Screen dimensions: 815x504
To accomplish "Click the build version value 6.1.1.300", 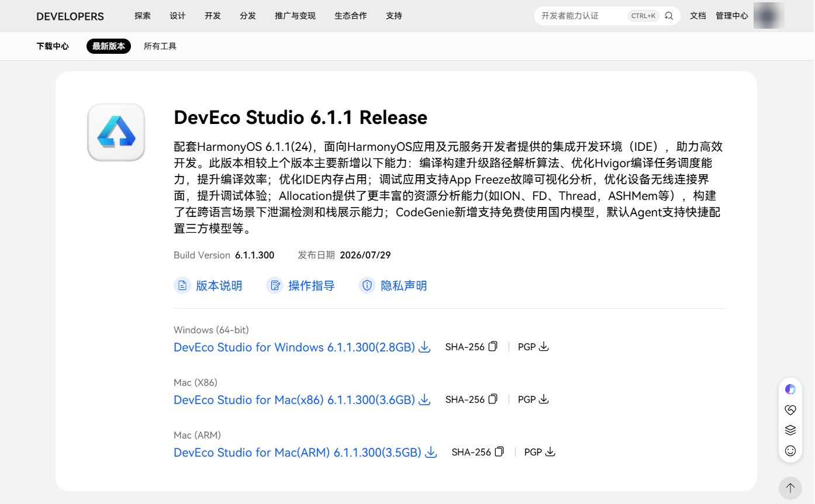I will pyautogui.click(x=255, y=255).
